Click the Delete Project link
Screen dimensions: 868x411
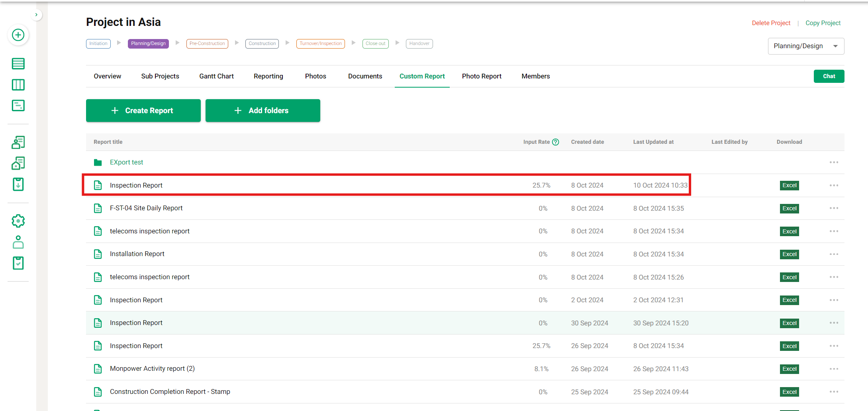771,23
